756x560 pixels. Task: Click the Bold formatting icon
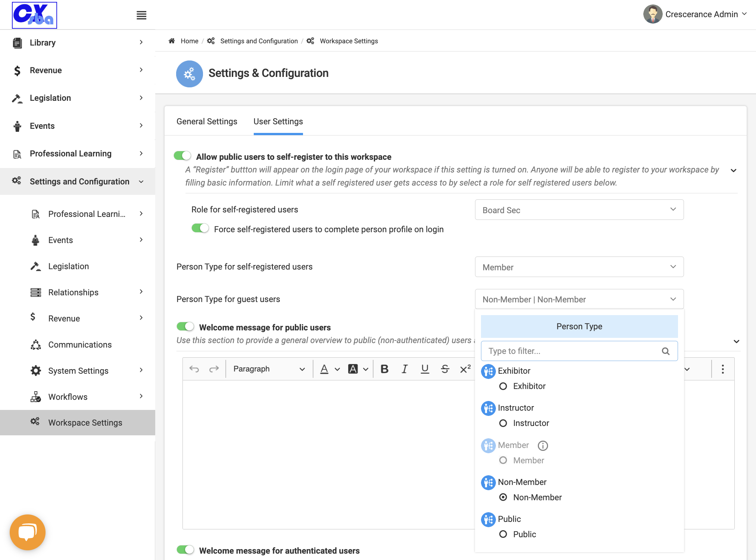[x=384, y=369]
